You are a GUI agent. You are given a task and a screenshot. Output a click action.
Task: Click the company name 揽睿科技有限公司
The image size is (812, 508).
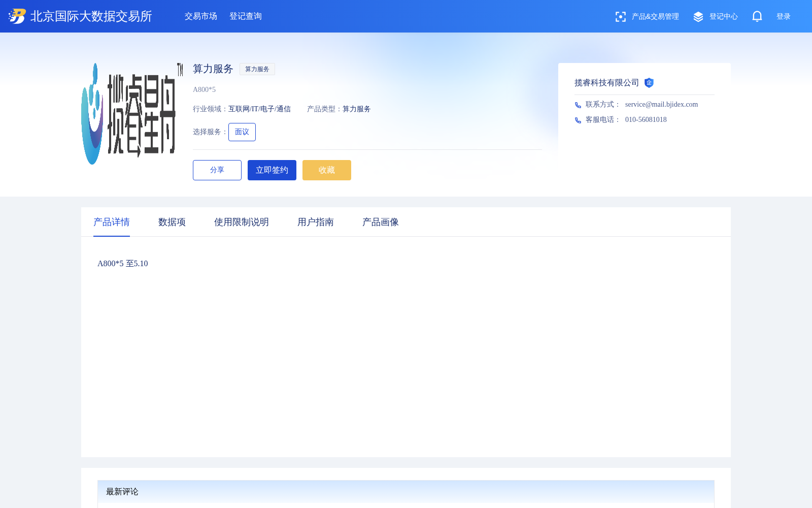click(x=607, y=83)
